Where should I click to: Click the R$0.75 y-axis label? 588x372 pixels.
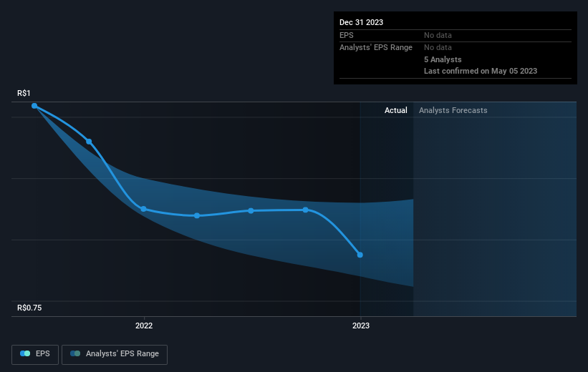click(29, 308)
